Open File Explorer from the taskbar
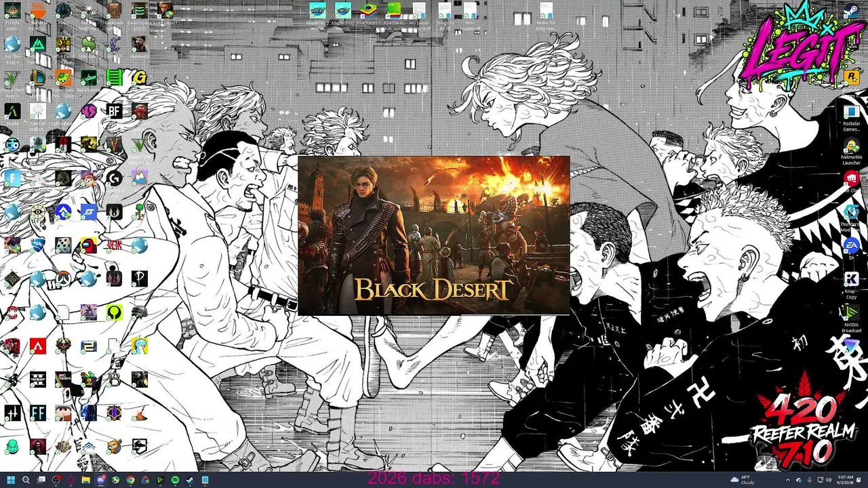The width and height of the screenshot is (868, 488). click(86, 480)
